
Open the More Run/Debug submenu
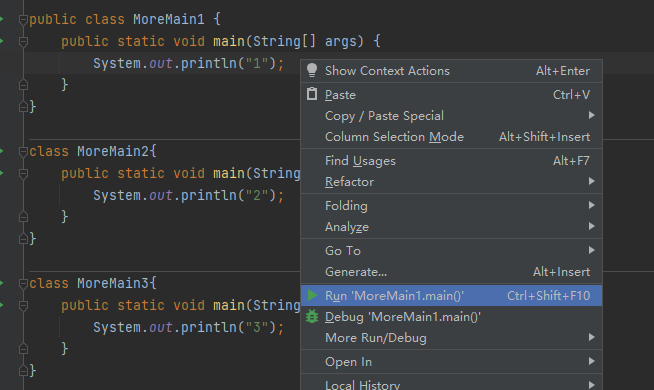(x=451, y=338)
